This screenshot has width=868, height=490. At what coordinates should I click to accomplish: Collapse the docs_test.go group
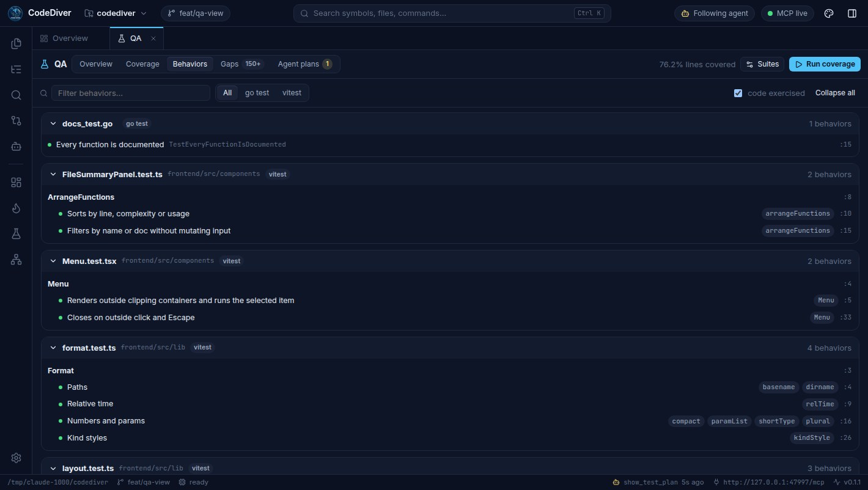[53, 123]
